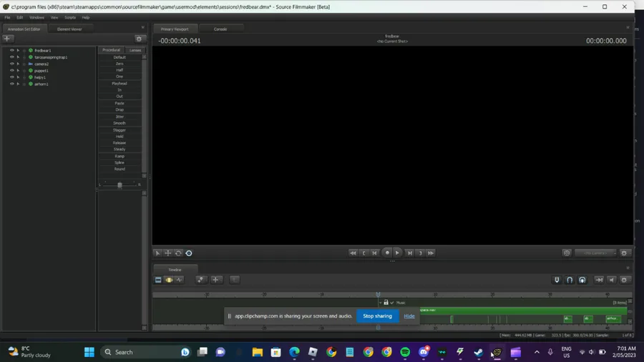The width and height of the screenshot is (644, 362).
Task: Click the procedural preset L-R slider handle
Action: tap(120, 185)
